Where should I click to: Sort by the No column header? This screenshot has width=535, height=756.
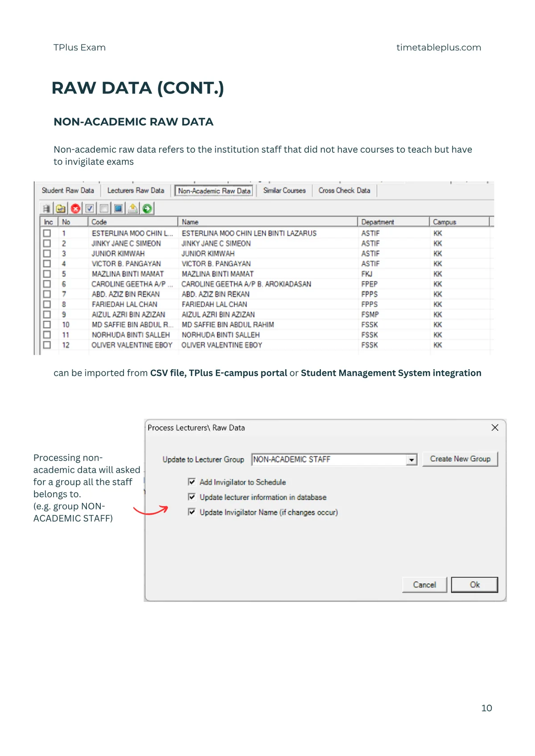tap(73, 222)
